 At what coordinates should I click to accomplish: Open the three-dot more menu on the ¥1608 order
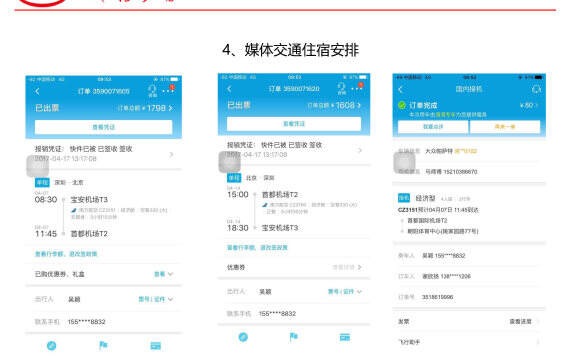pyautogui.click(x=357, y=88)
